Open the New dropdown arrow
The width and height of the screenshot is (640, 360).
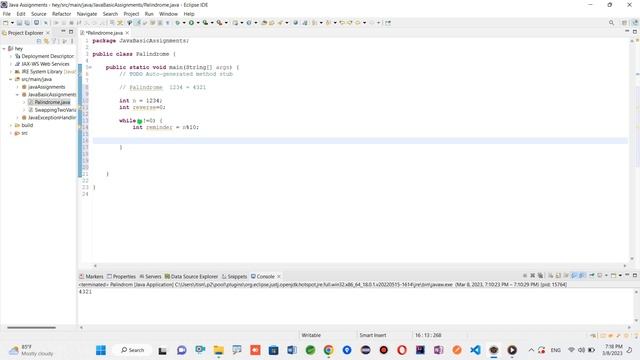[12, 23]
